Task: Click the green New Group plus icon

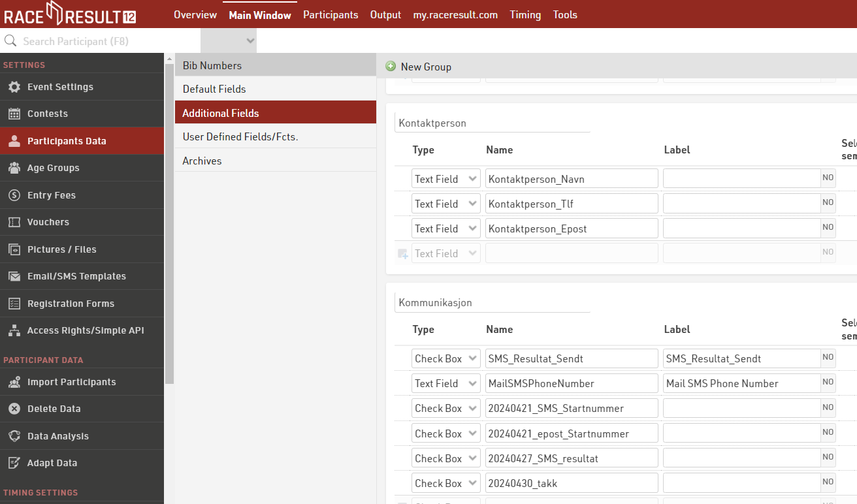Action: click(391, 66)
